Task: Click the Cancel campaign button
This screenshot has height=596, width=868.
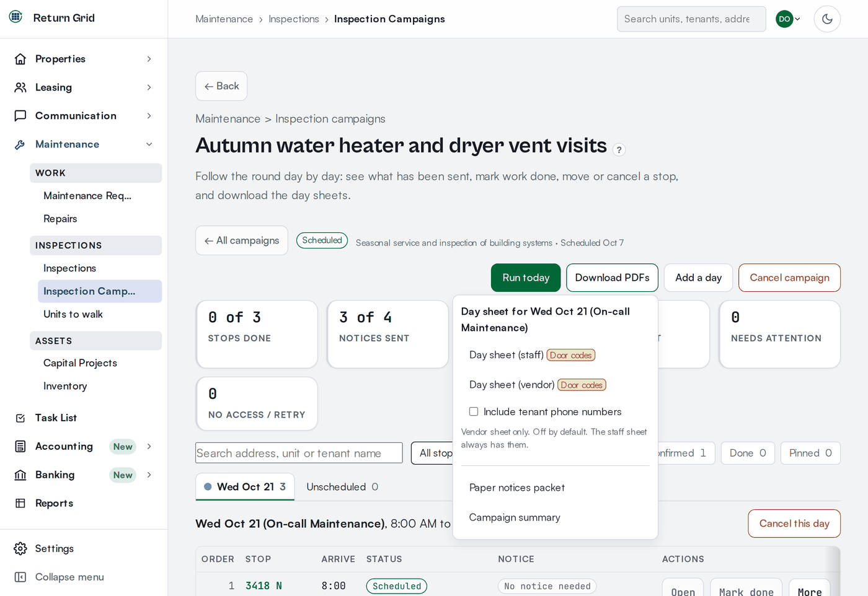Action: [789, 278]
